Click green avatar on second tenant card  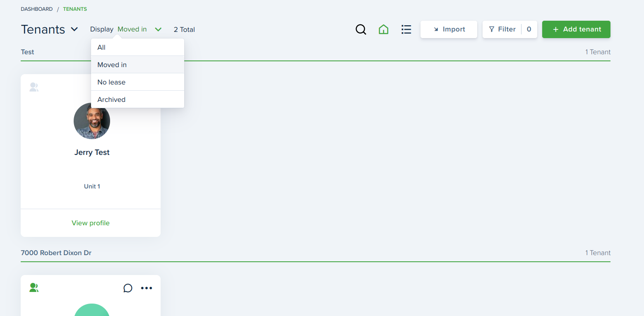[x=92, y=310]
